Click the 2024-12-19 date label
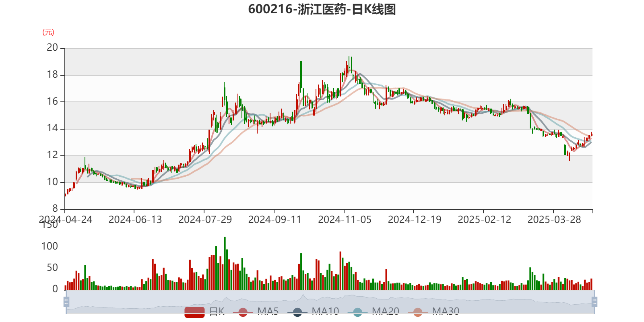644x322 pixels. (x=415, y=220)
